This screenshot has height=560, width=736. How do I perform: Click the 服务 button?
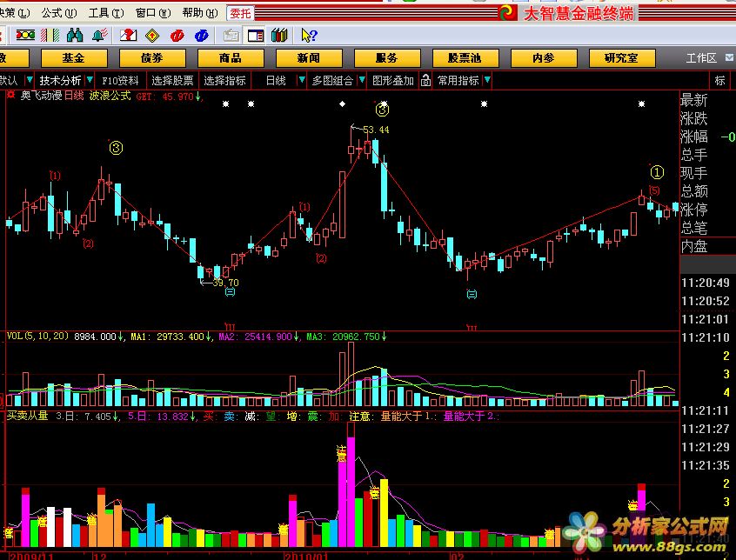pyautogui.click(x=387, y=58)
